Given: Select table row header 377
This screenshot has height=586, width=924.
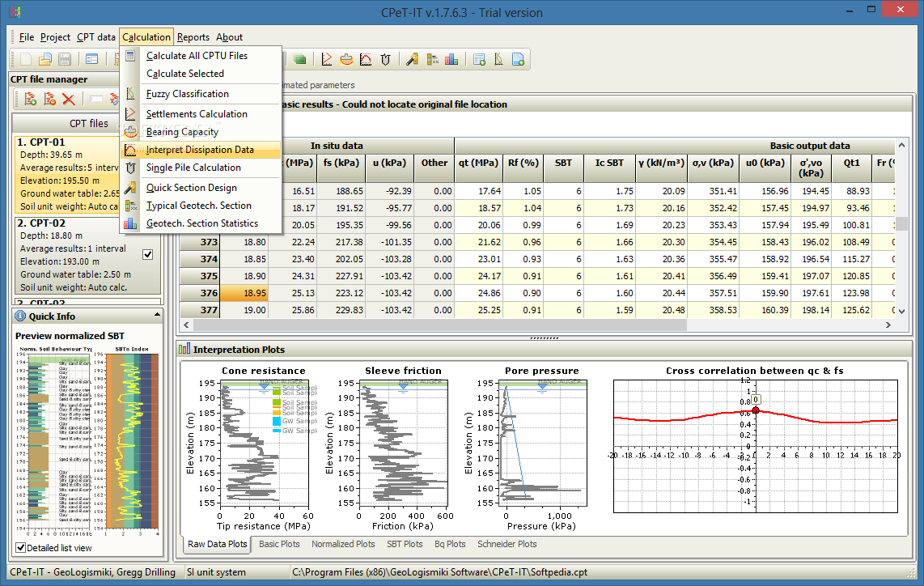Looking at the screenshot, I should pyautogui.click(x=200, y=310).
